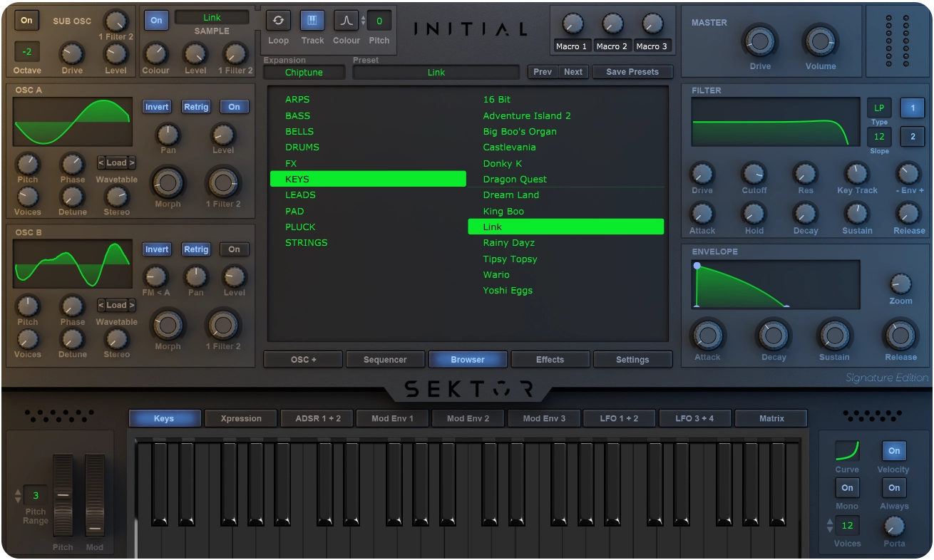Open the LFO 1 + 2 tab
Image resolution: width=934 pixels, height=560 pixels.
619,418
